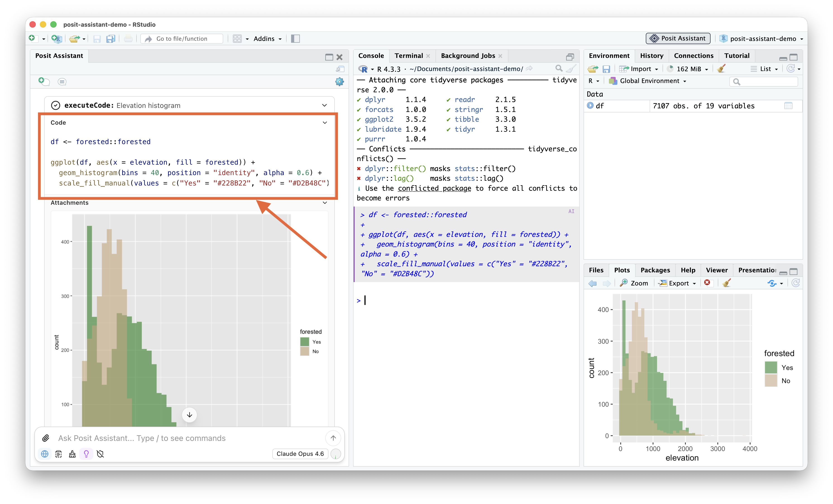Screen dimensions: 833x504
Task: Collapse the Attachments section chevron
Action: click(x=325, y=203)
